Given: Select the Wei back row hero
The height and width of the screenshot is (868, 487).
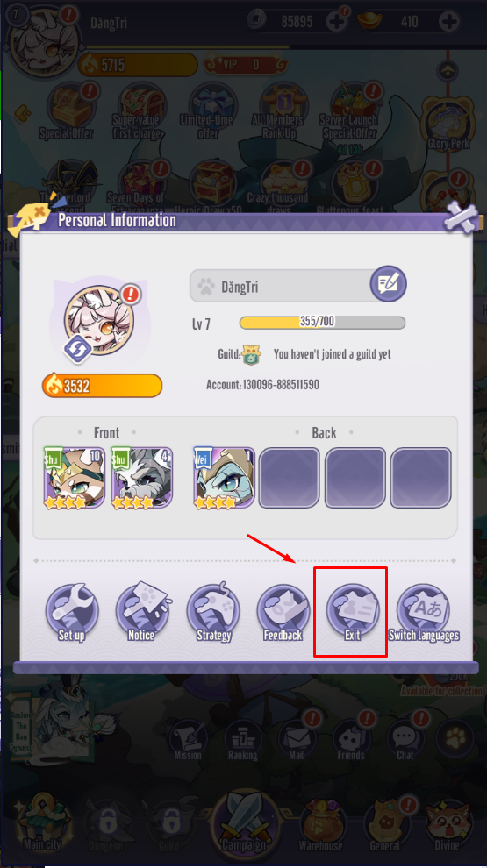Looking at the screenshot, I should 224,479.
